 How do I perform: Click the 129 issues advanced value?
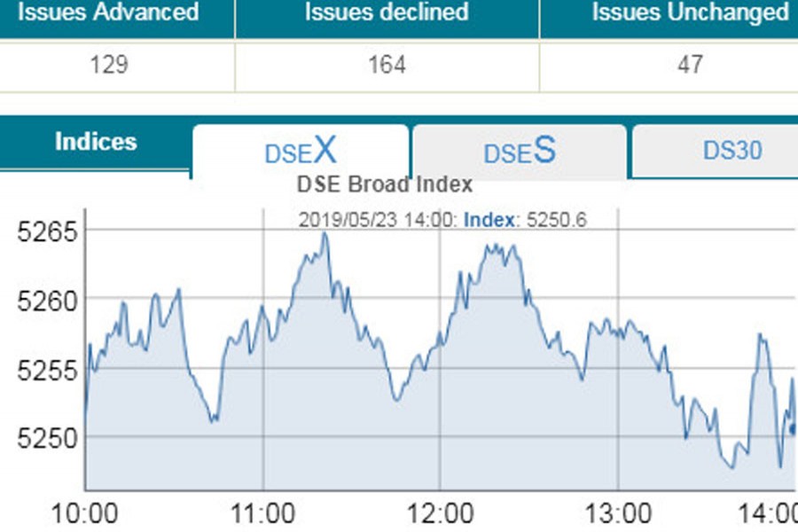click(x=109, y=65)
